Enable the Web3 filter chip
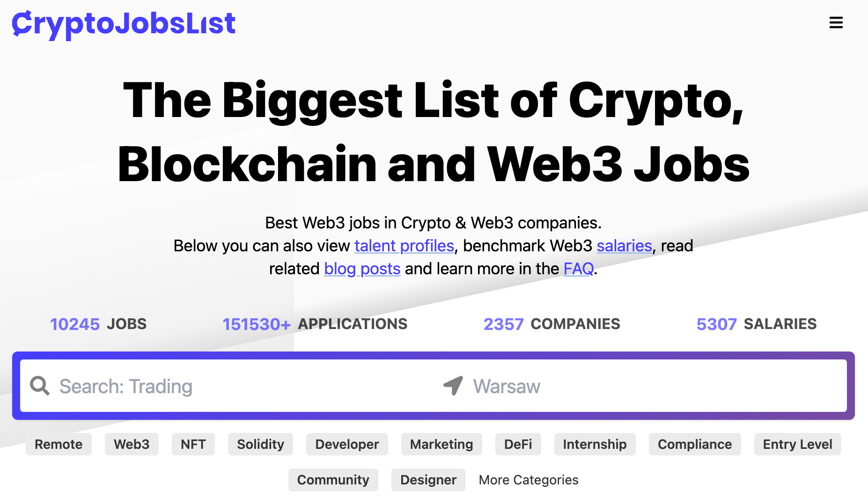 pos(132,444)
